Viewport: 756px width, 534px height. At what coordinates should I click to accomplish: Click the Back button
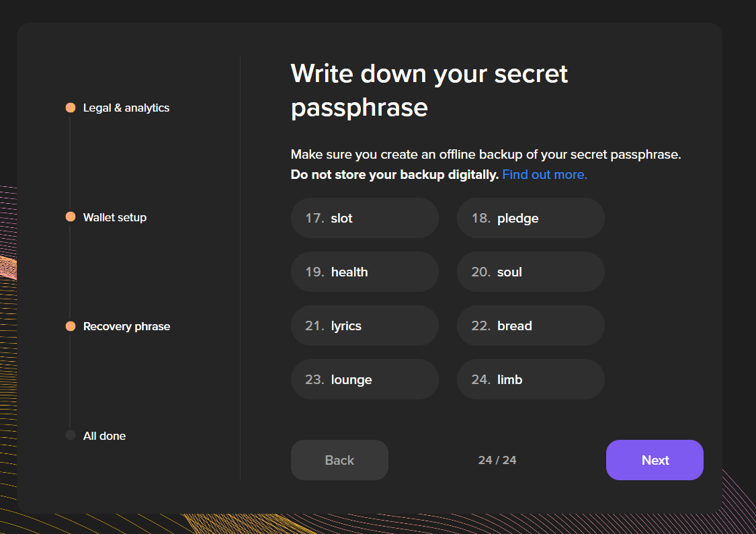(339, 460)
